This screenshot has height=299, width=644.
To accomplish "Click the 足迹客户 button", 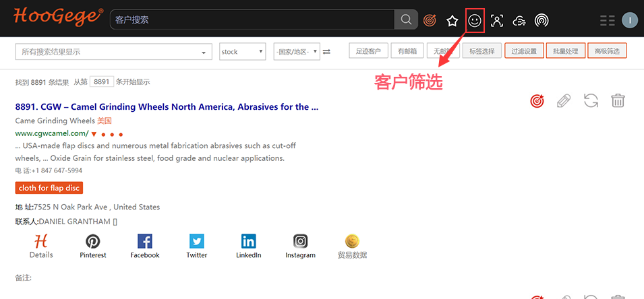I will point(368,51).
